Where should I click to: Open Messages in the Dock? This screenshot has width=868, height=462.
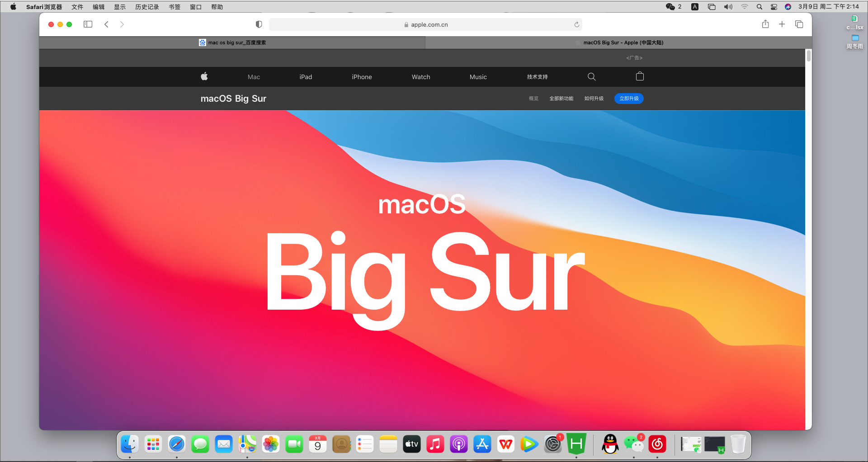200,444
